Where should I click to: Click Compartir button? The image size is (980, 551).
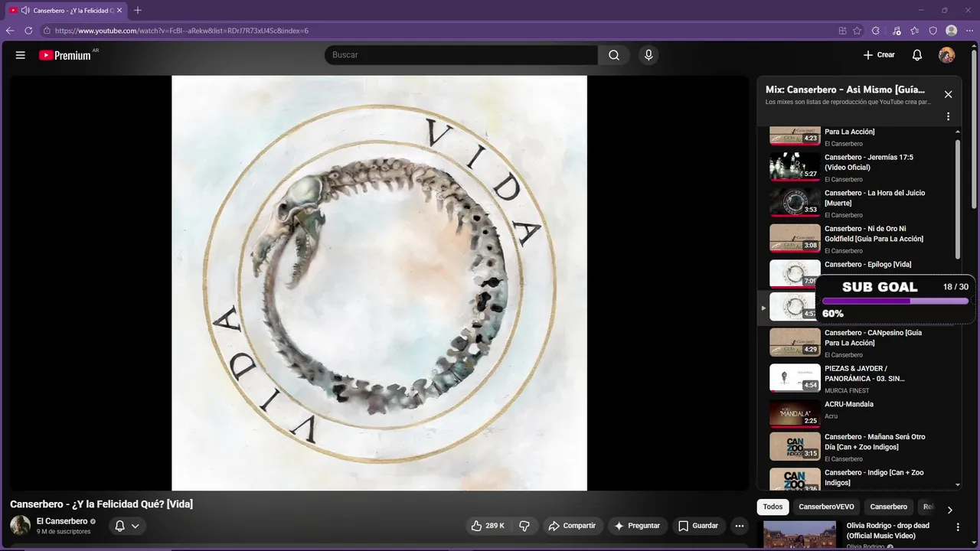(x=572, y=526)
